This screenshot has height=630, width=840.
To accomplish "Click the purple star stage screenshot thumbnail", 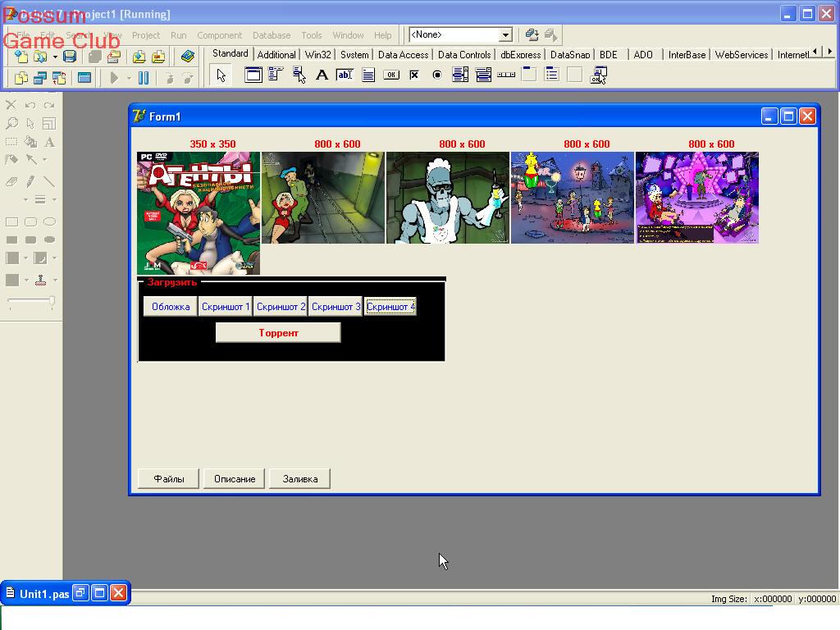I will pyautogui.click(x=697, y=198).
